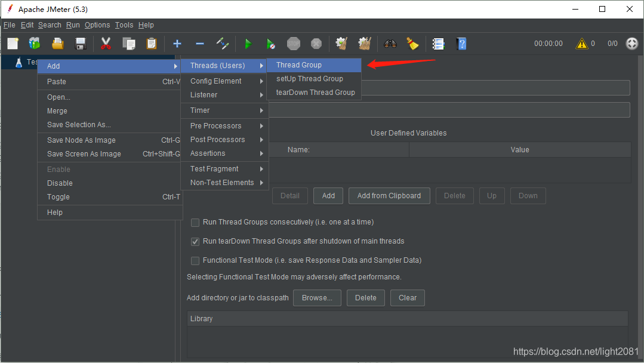Screen dimensions: 644x363
Task: Click the Reset Search icon
Action: click(412, 44)
